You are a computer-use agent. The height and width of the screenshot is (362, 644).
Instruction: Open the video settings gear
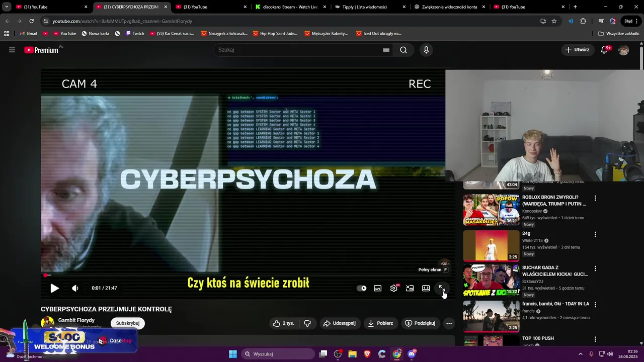click(394, 288)
